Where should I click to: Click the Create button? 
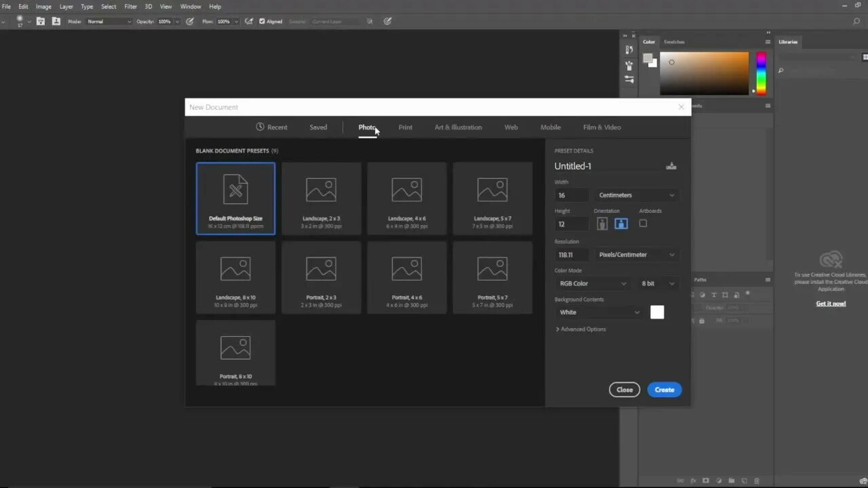click(665, 390)
